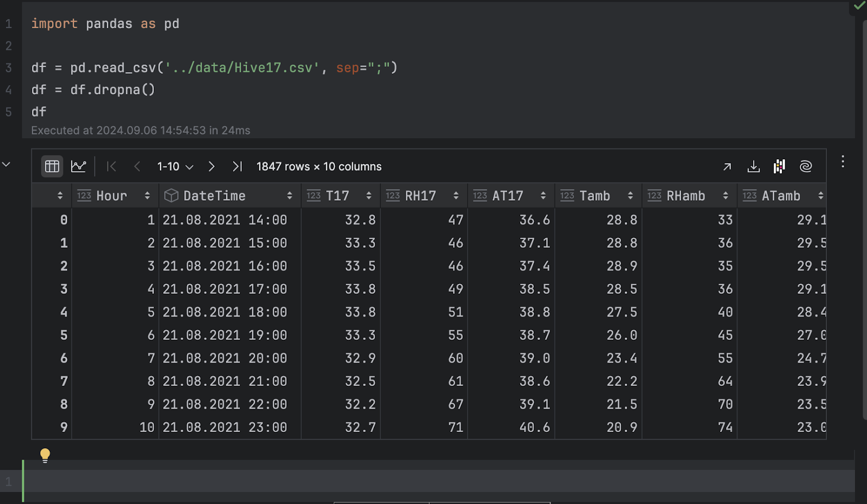
Task: Sort by the Tamb column arrows
Action: click(630, 196)
